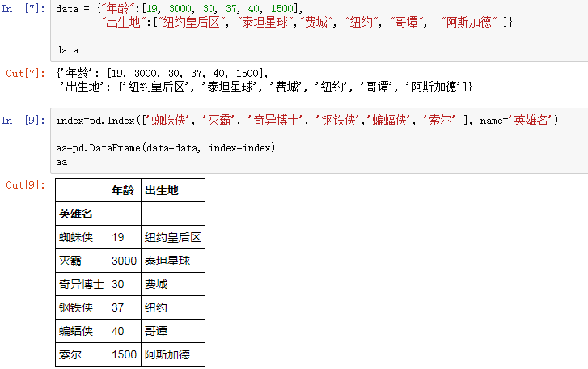
Task: Select the 索尔 row label
Action: 82,354
